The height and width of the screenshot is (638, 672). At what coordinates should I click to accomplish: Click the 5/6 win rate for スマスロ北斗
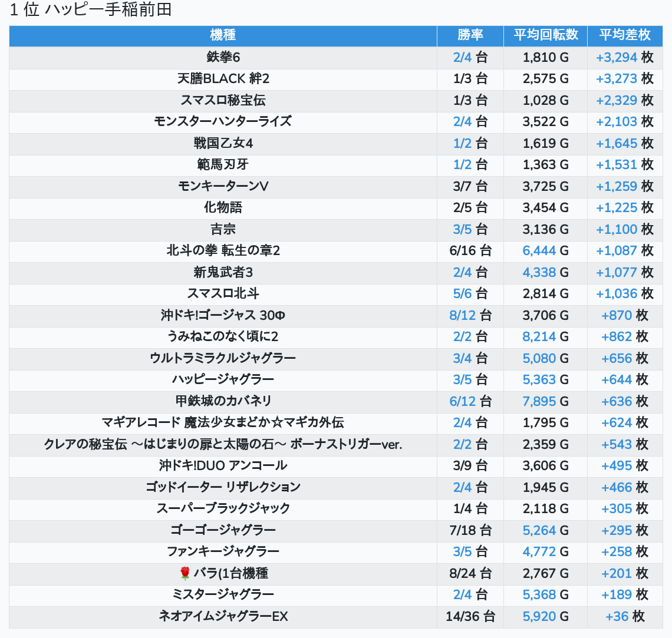[x=462, y=293]
